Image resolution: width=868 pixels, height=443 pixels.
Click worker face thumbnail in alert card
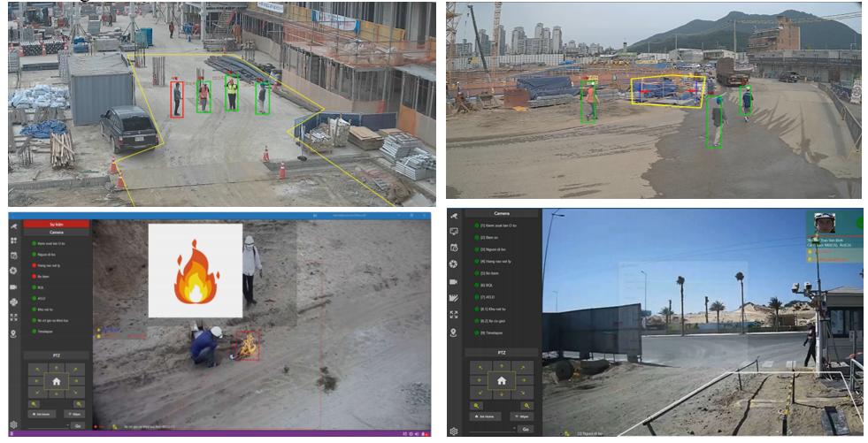(x=825, y=223)
